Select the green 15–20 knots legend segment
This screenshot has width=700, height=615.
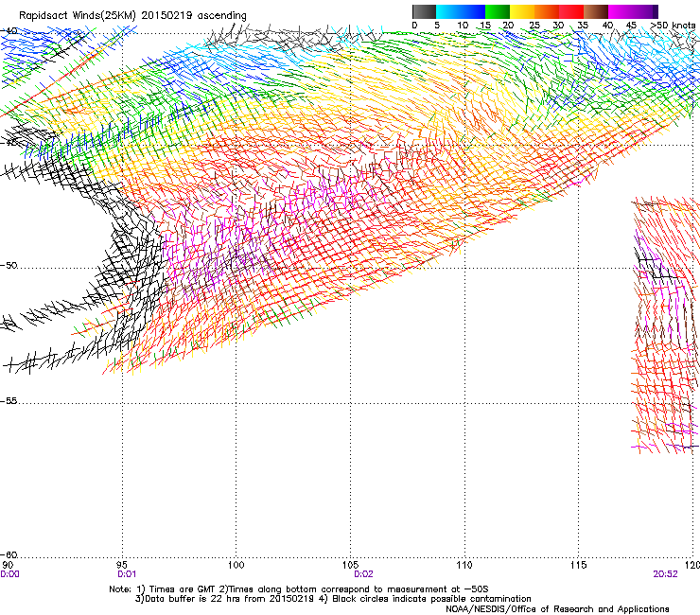click(498, 11)
